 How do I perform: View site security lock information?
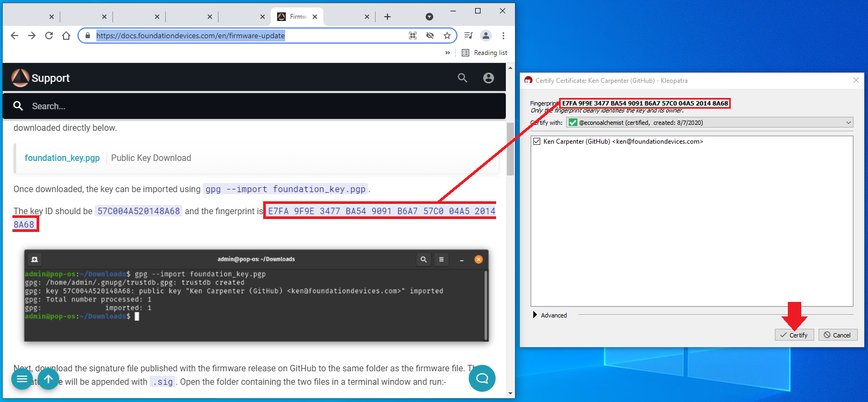coord(88,36)
